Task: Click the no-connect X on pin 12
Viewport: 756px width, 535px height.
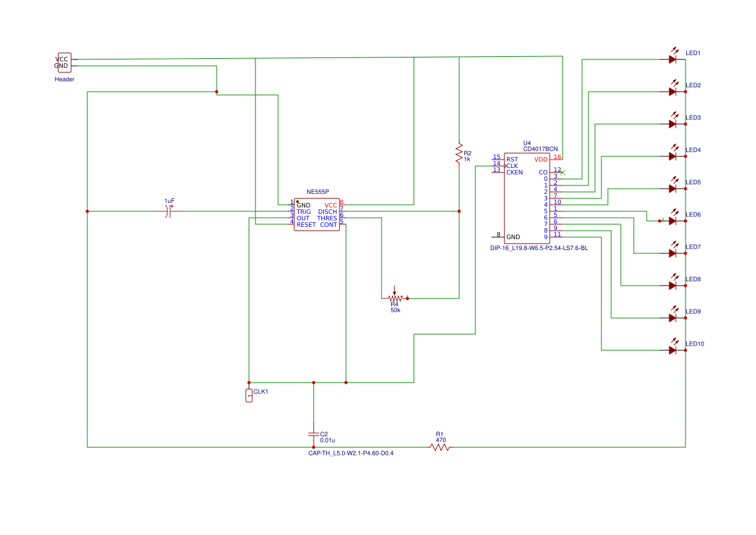Action: (563, 173)
